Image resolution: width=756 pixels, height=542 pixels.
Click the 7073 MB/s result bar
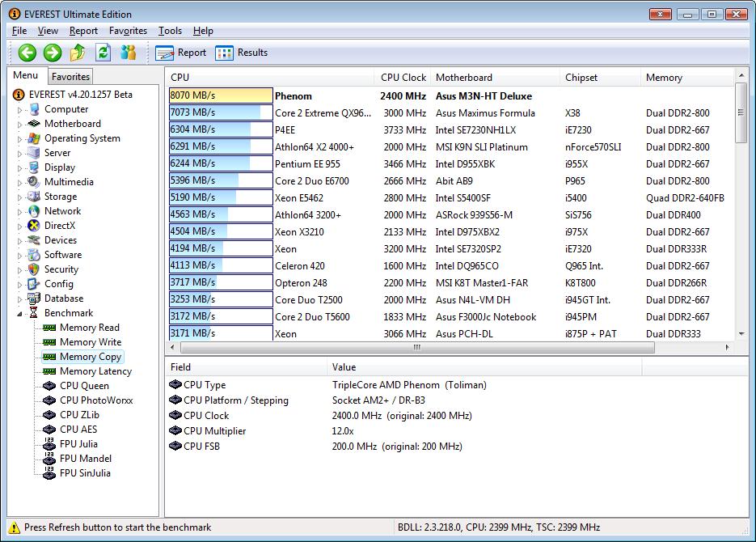pyautogui.click(x=221, y=112)
